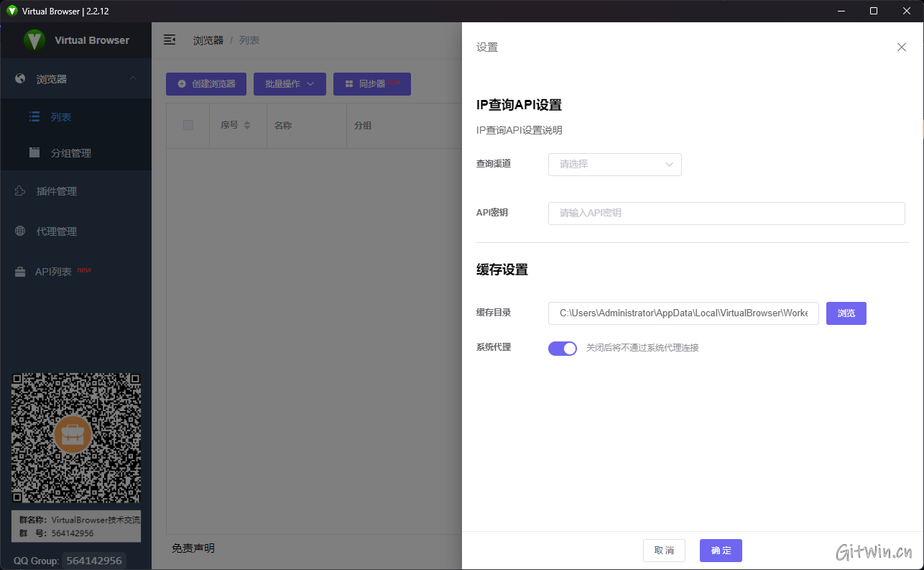Sort the table by 序号 column arrows

247,125
